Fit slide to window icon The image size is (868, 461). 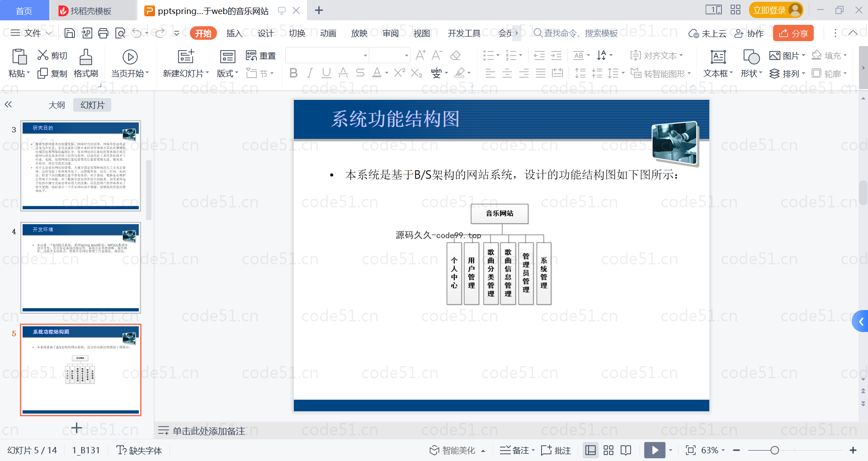pyautogui.click(x=690, y=450)
